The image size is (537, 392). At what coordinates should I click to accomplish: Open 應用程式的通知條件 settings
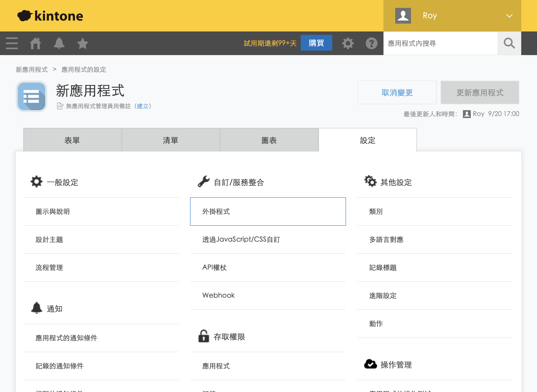click(x=101, y=338)
